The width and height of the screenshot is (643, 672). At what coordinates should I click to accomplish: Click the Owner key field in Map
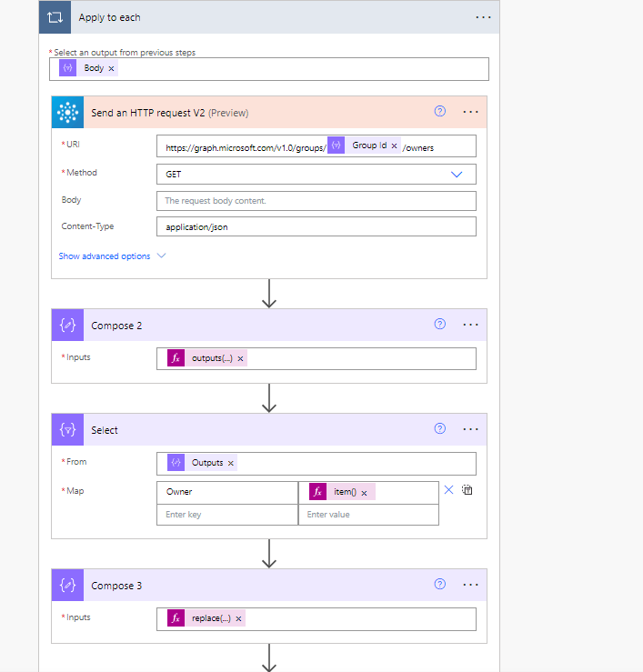tap(227, 492)
